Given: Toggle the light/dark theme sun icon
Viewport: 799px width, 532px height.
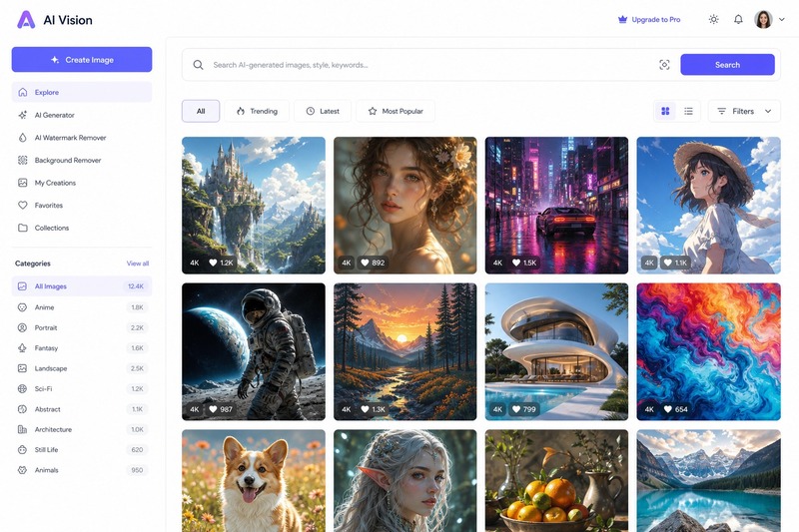Looking at the screenshot, I should (713, 19).
